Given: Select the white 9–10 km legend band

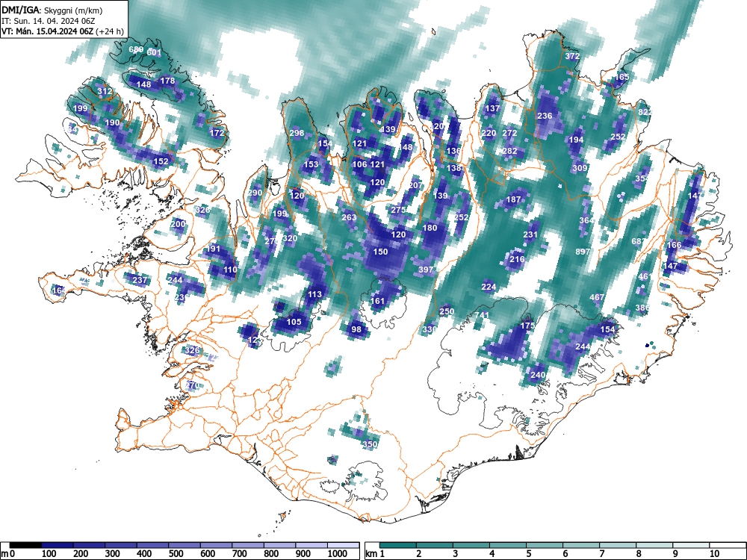Looking at the screenshot, I should click(691, 545).
